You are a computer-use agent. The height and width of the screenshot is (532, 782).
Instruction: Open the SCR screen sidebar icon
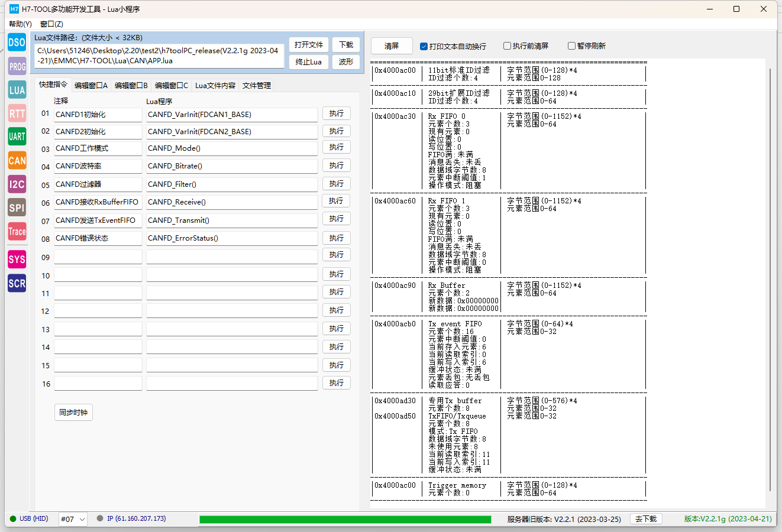coord(17,283)
